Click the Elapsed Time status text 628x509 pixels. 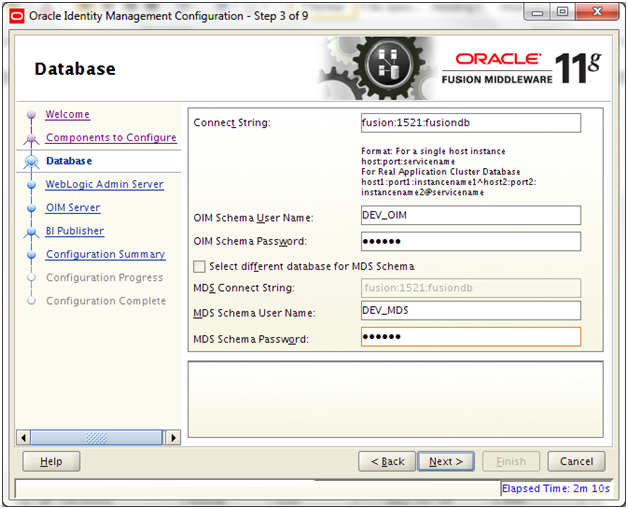(x=556, y=489)
